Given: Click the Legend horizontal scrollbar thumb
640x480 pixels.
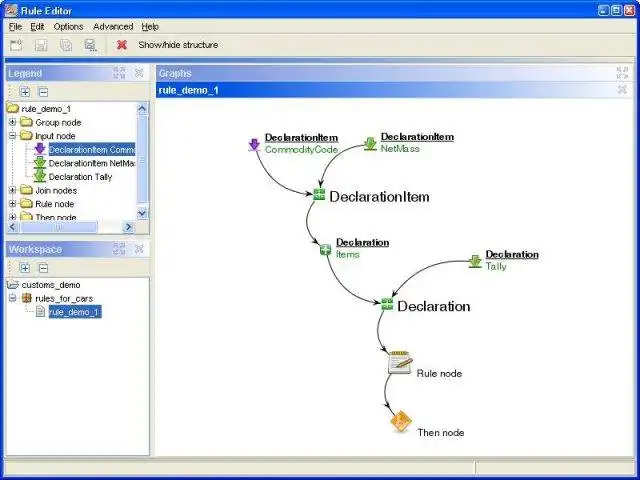Looking at the screenshot, I should (x=59, y=227).
